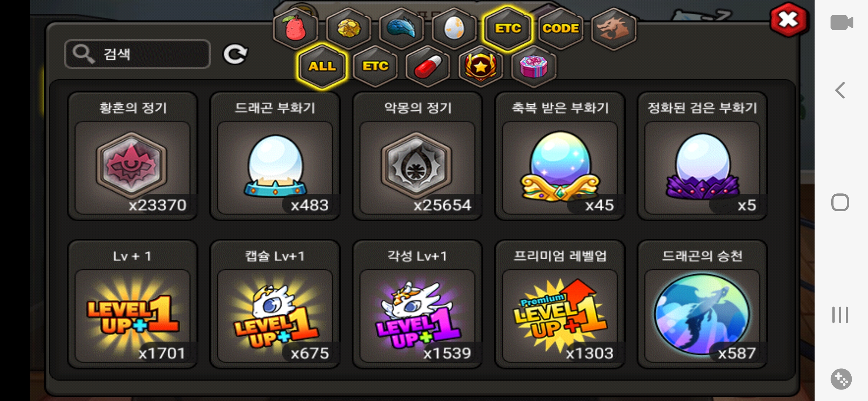Open the dragon head category tab
The width and height of the screenshot is (868, 401).
pyautogui.click(x=614, y=29)
